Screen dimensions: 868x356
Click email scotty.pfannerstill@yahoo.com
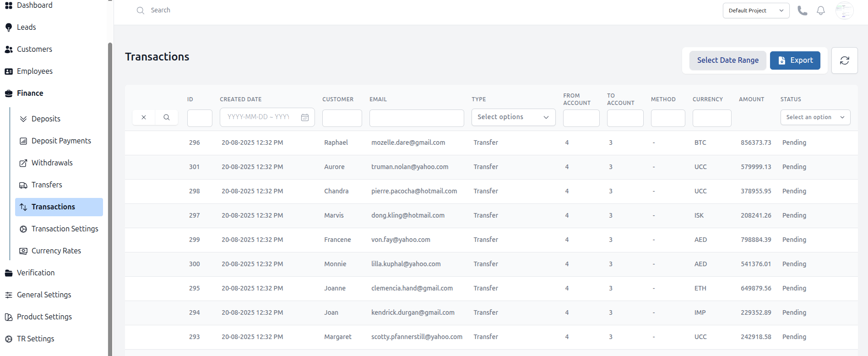417,337
